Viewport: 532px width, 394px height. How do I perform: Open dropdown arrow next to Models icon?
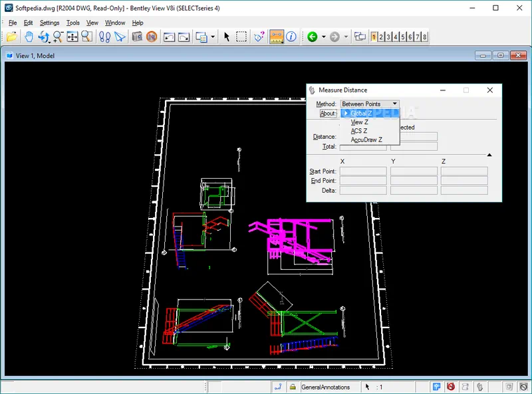coord(213,37)
